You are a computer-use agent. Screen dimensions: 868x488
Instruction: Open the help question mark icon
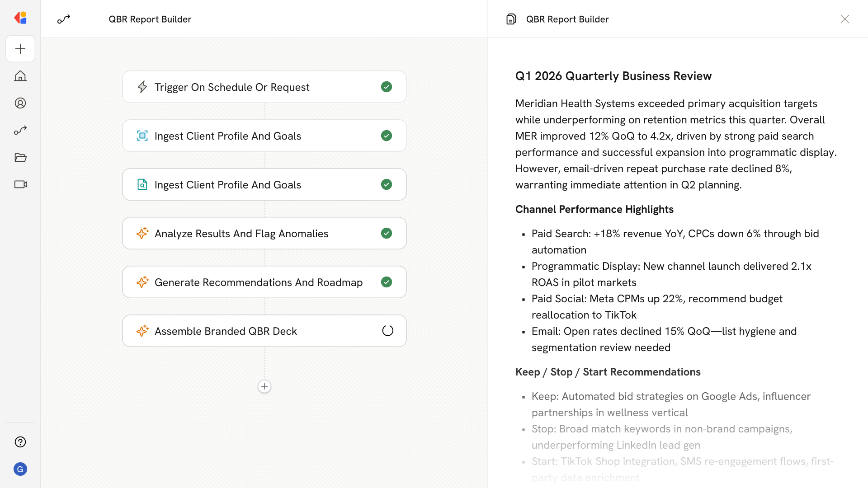(x=20, y=442)
